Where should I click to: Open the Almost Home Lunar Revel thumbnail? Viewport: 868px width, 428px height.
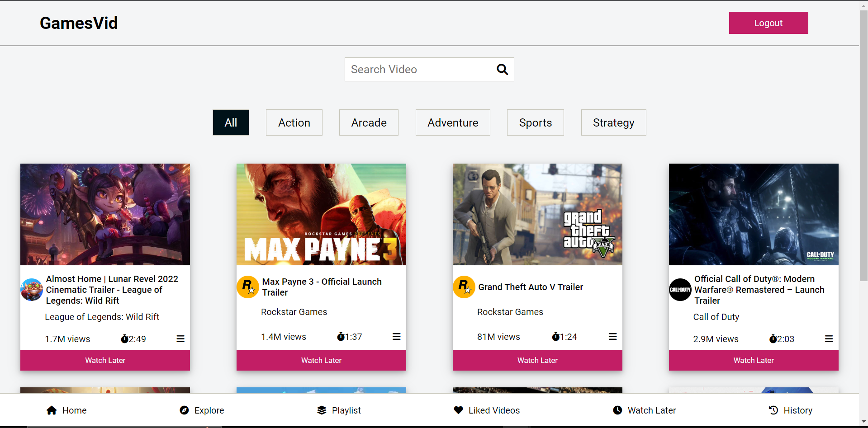tap(105, 214)
